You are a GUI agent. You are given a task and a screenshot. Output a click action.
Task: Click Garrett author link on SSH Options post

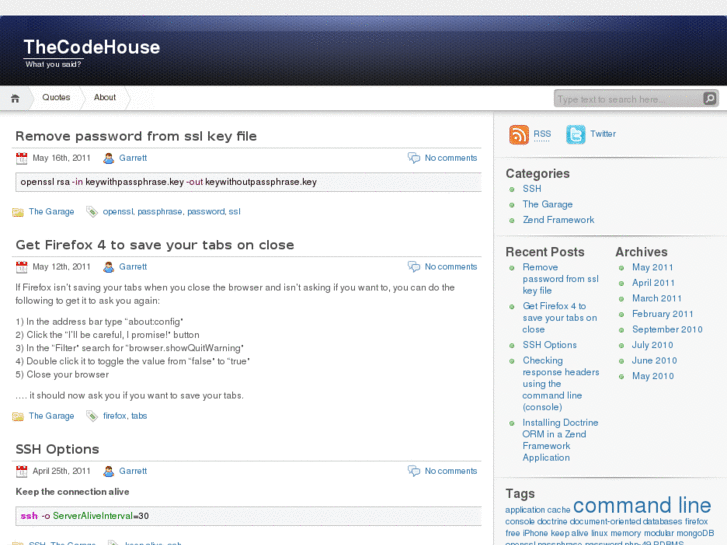[133, 471]
